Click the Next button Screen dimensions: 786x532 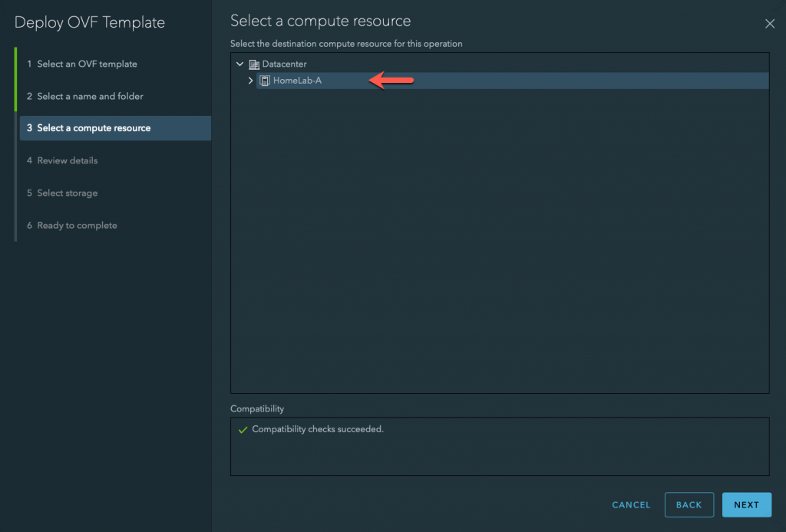click(746, 505)
